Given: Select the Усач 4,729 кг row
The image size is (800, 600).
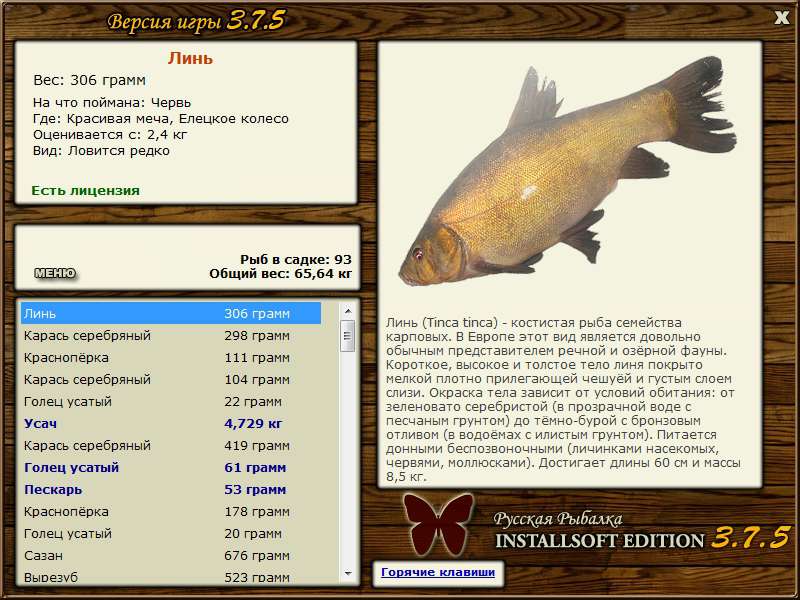Looking at the screenshot, I should pyautogui.click(x=171, y=423).
